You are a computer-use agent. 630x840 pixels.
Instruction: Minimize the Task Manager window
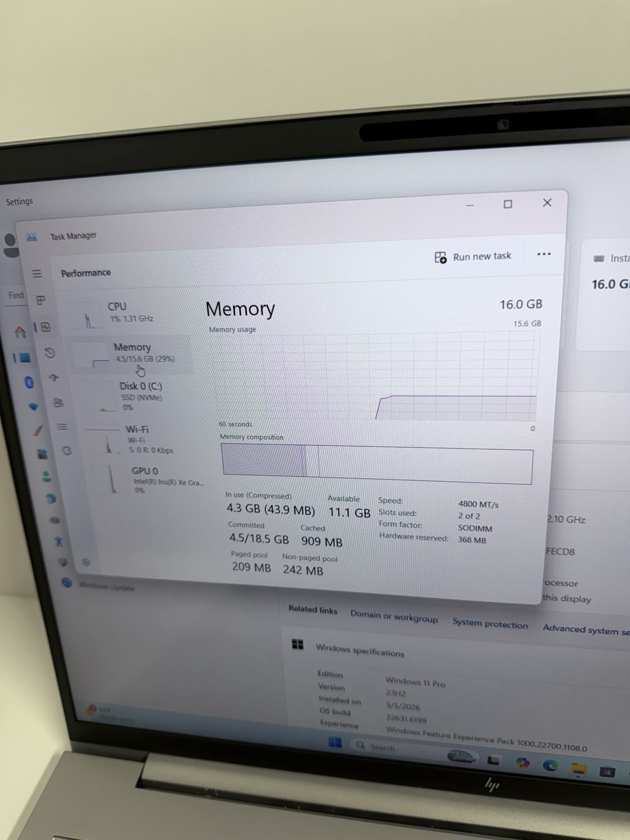pyautogui.click(x=470, y=205)
